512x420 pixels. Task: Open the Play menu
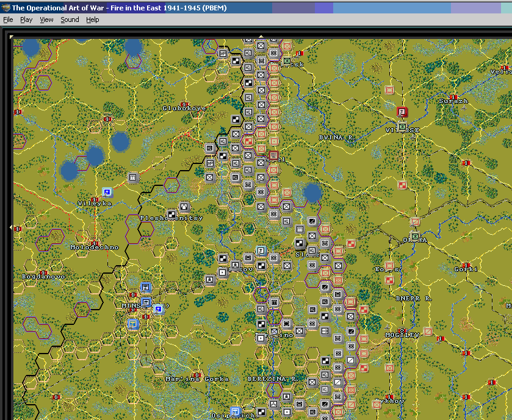pyautogui.click(x=26, y=20)
